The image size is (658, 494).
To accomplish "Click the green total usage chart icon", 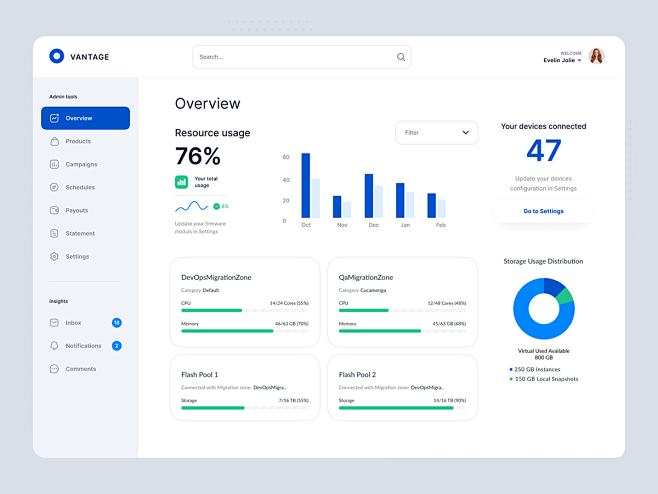I will tap(182, 182).
